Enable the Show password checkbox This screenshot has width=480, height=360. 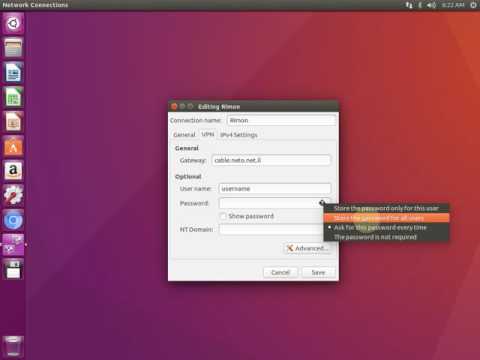pyautogui.click(x=223, y=216)
